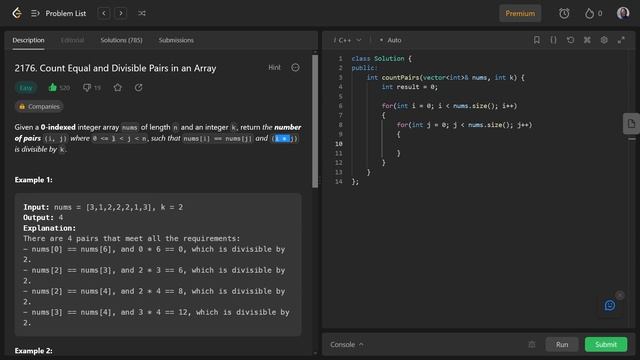The width and height of the screenshot is (640, 360).
Task: Like the problem with thumbs up
Action: click(53, 87)
